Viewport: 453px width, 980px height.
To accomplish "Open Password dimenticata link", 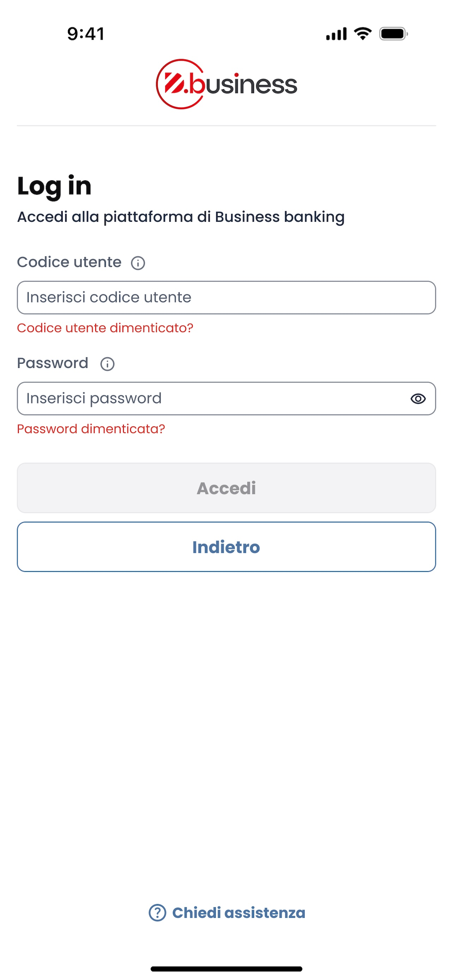I will (91, 429).
